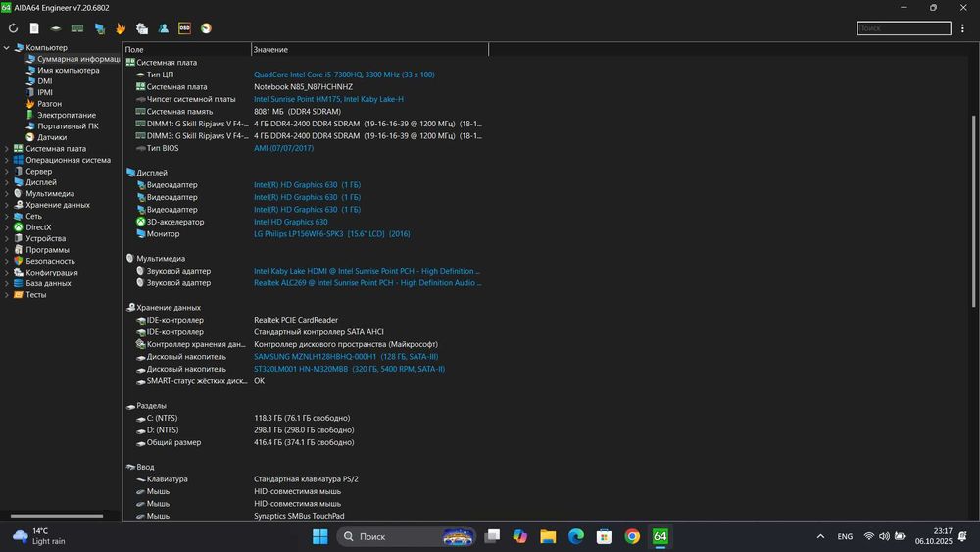Start the system stability test flame icon
Viewport: 980px width, 552px height.
[x=121, y=28]
